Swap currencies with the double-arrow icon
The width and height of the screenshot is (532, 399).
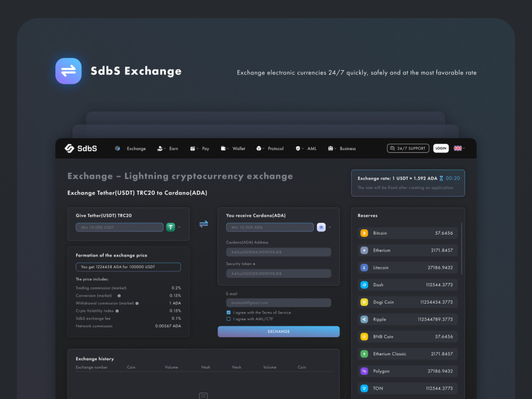pos(204,224)
